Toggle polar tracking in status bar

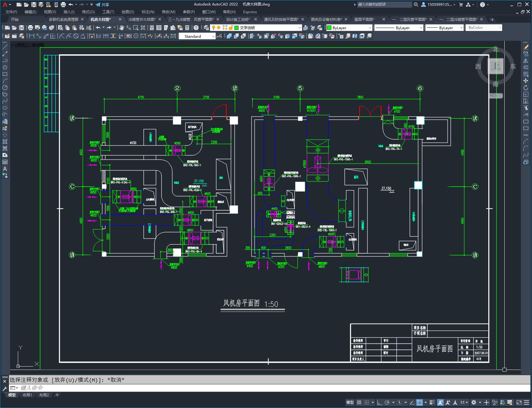pos(387,402)
